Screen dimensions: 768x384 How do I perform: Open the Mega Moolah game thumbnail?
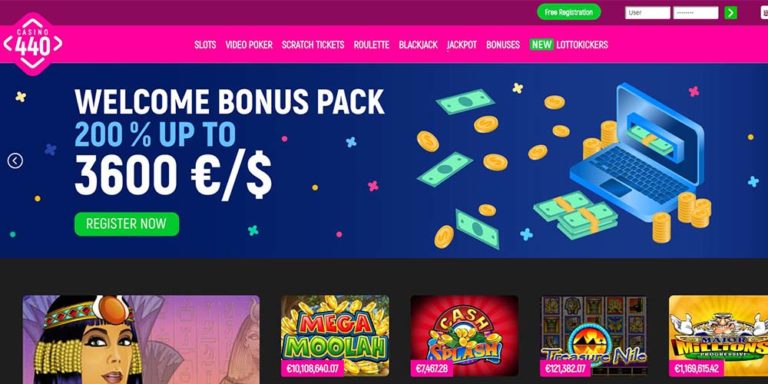pyautogui.click(x=335, y=336)
